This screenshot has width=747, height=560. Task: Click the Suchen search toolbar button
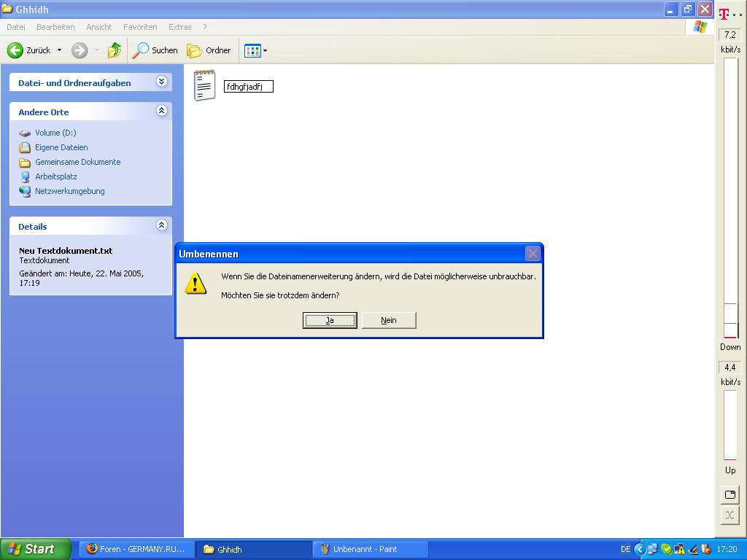[x=155, y=50]
